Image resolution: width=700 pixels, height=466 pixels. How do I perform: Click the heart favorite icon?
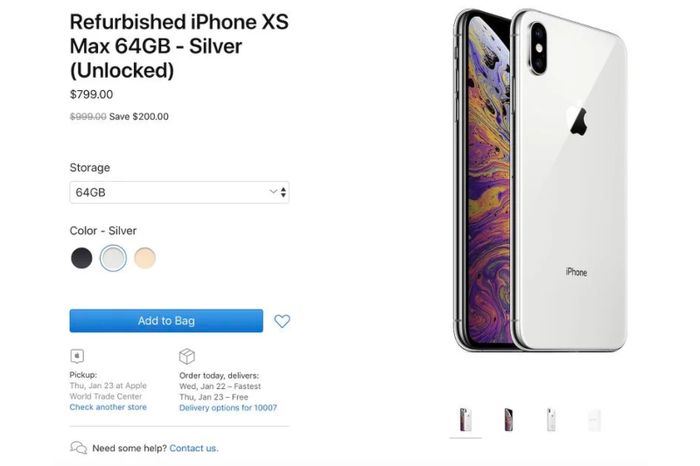(282, 321)
